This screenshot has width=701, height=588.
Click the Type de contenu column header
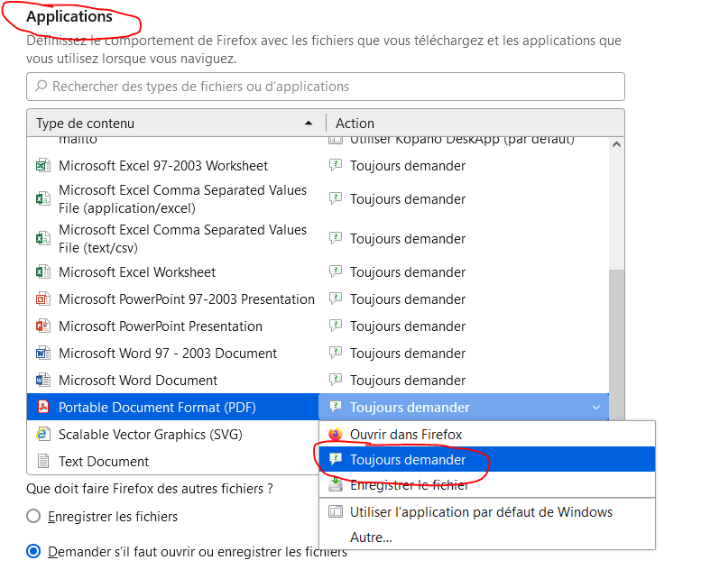[176, 124]
